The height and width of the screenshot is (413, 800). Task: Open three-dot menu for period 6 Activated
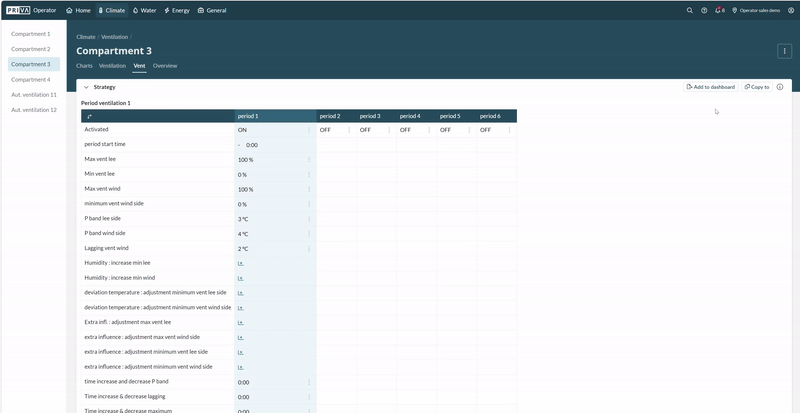click(509, 130)
